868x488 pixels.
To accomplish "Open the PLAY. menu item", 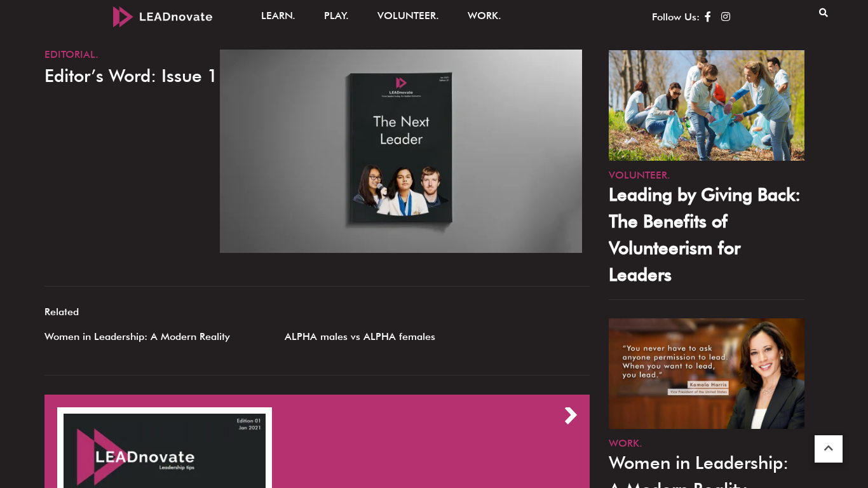I will click(x=336, y=16).
